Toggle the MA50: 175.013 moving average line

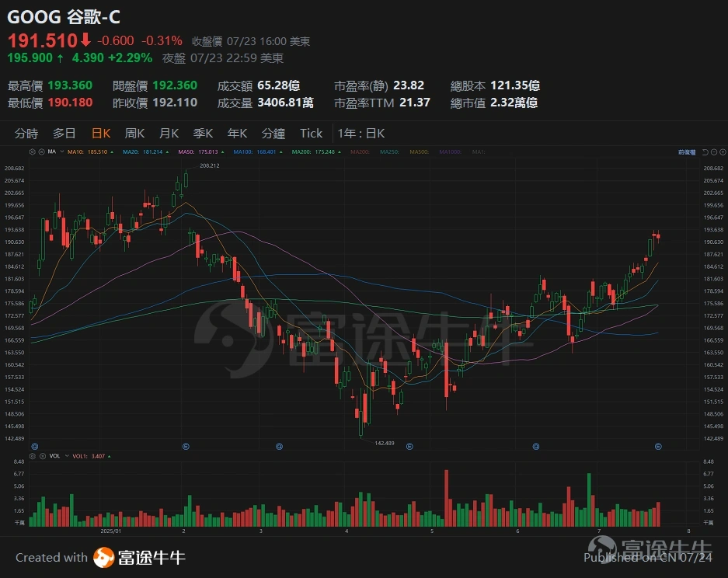tap(201, 151)
